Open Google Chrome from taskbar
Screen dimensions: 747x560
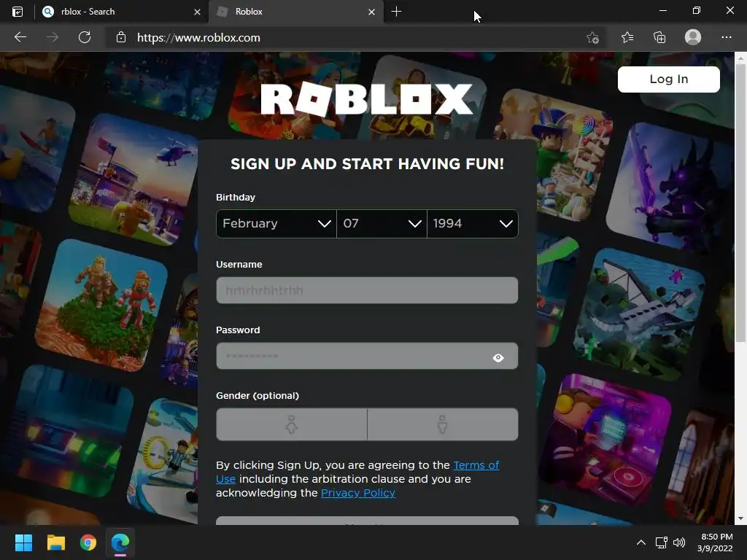point(88,542)
